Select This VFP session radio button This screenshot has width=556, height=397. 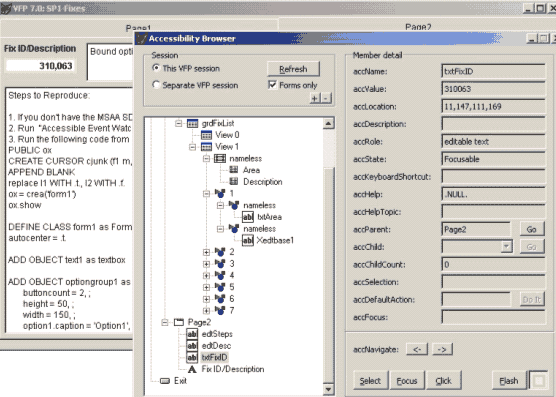point(156,67)
